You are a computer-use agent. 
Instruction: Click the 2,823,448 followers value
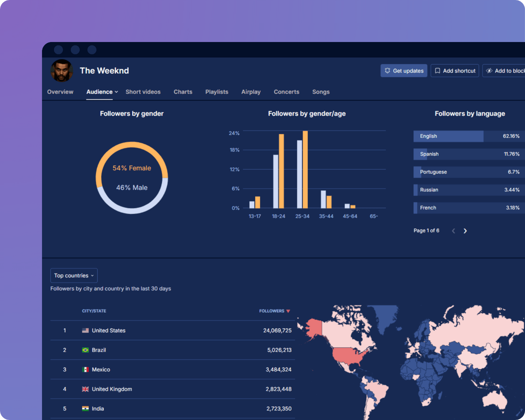[x=278, y=389]
